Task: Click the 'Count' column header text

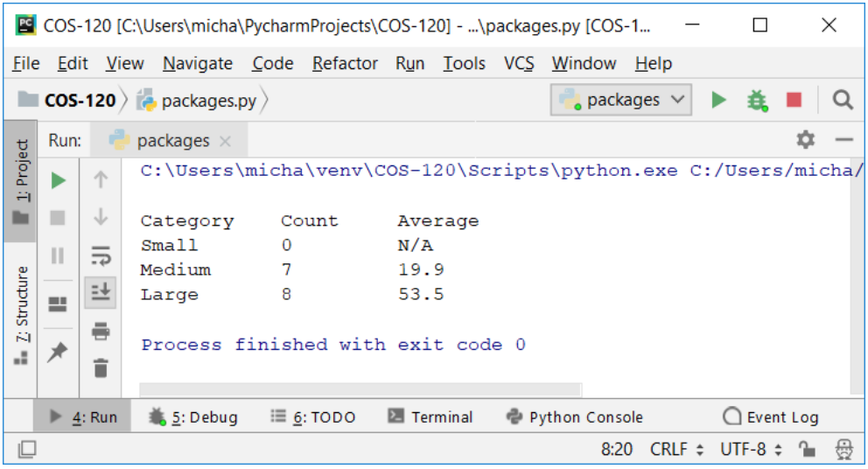Action: (x=309, y=220)
